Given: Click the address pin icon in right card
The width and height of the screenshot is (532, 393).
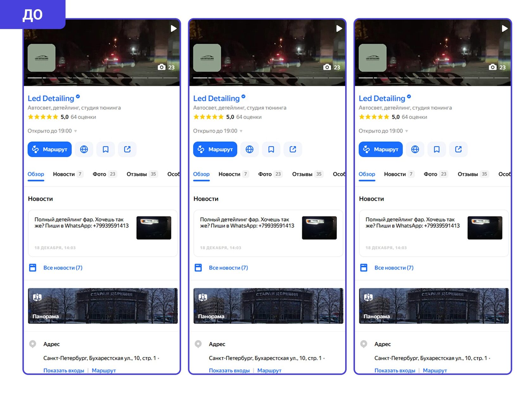Looking at the screenshot, I should [364, 344].
